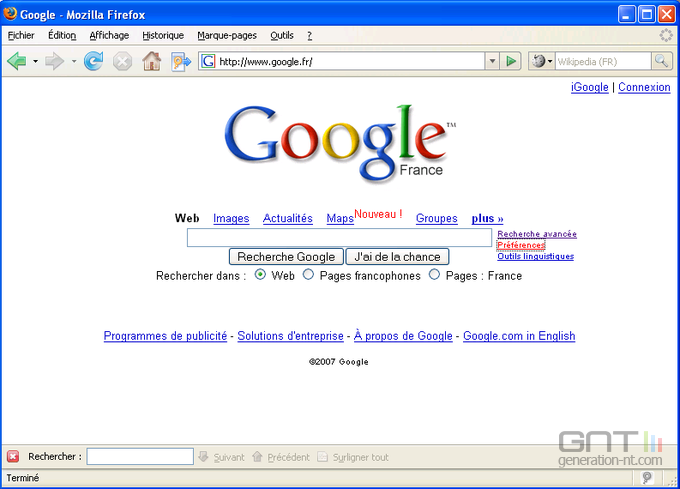Click the address bar URL field
Screen dimensions: 680x489
(350, 61)
